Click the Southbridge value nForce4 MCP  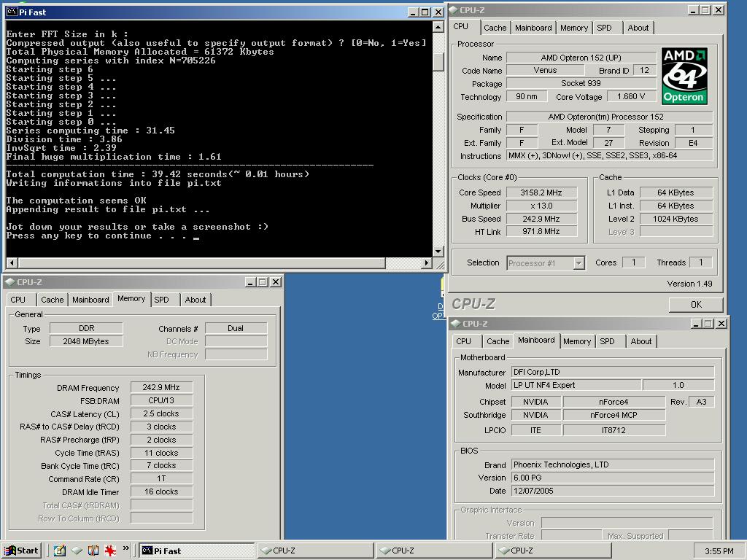point(614,415)
